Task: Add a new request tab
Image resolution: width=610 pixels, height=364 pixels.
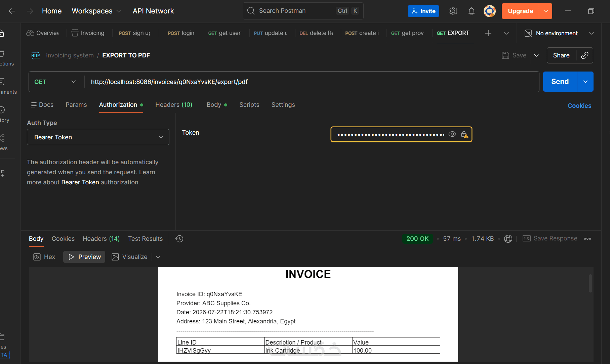Action: point(488,33)
